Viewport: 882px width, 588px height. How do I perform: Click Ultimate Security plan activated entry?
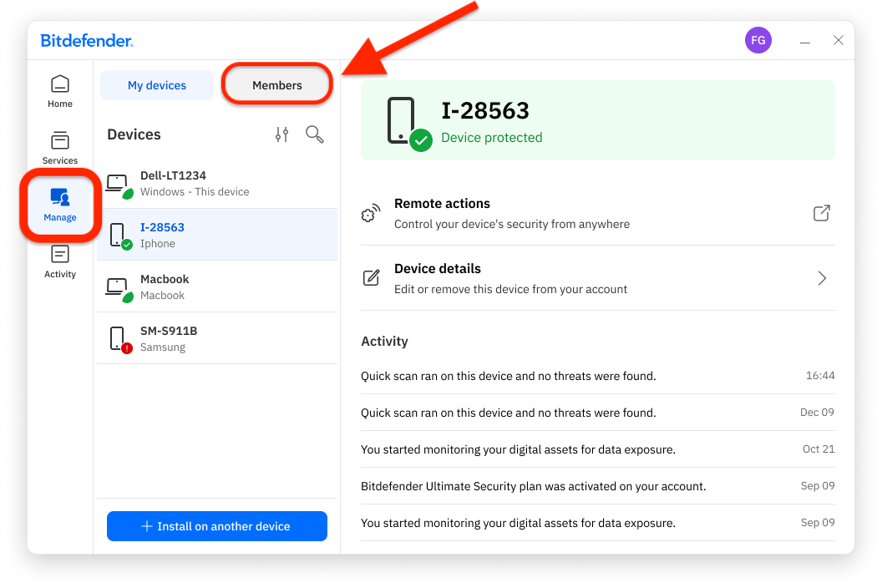pyautogui.click(x=597, y=486)
